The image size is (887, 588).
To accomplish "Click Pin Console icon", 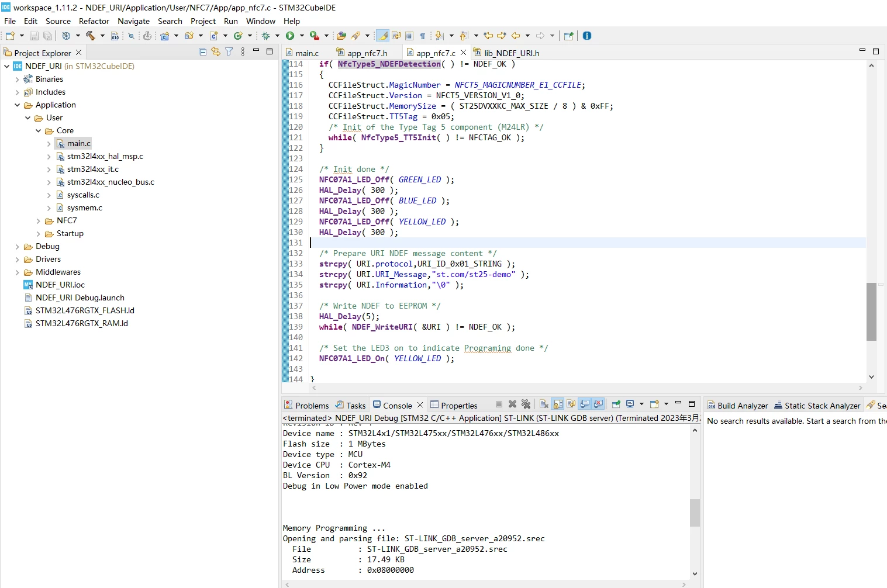I will coord(616,404).
